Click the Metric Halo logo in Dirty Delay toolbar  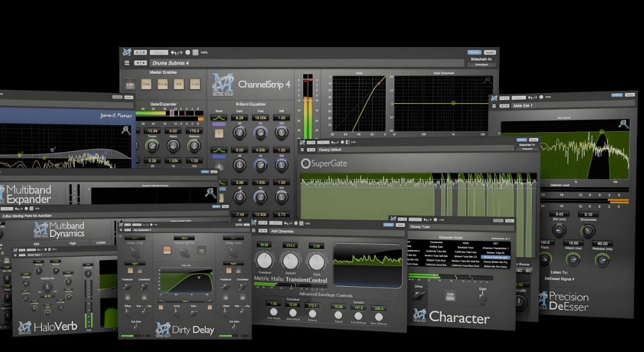click(121, 224)
